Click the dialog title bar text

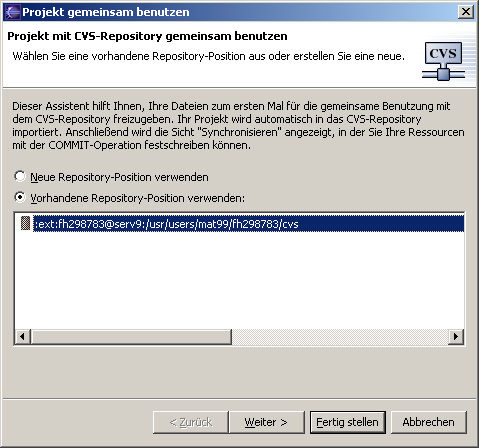106,12
